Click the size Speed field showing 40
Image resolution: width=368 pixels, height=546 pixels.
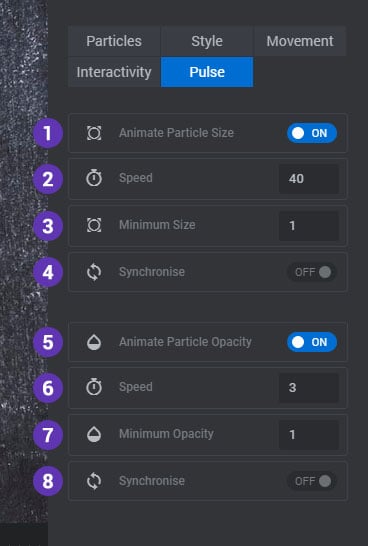pyautogui.click(x=309, y=179)
